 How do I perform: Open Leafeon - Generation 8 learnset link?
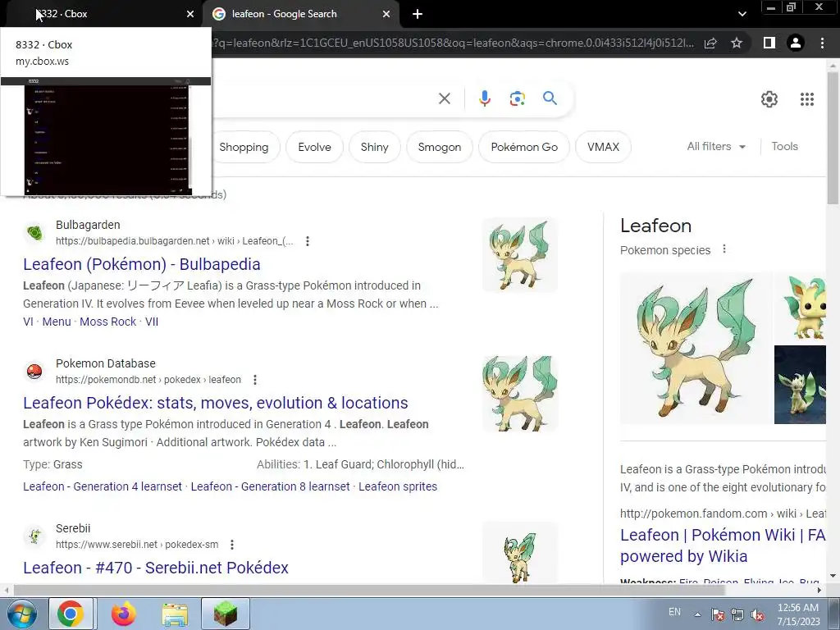tap(270, 486)
